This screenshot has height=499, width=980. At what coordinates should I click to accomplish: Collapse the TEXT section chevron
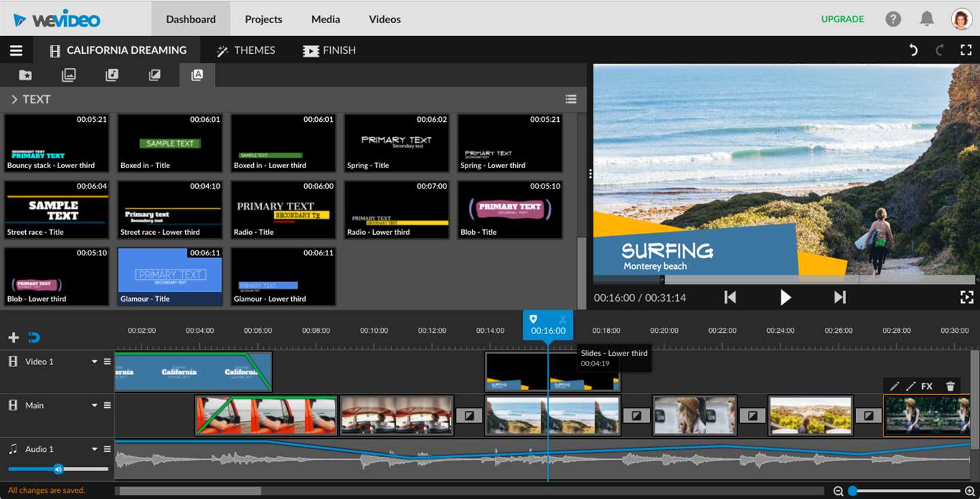[x=14, y=99]
